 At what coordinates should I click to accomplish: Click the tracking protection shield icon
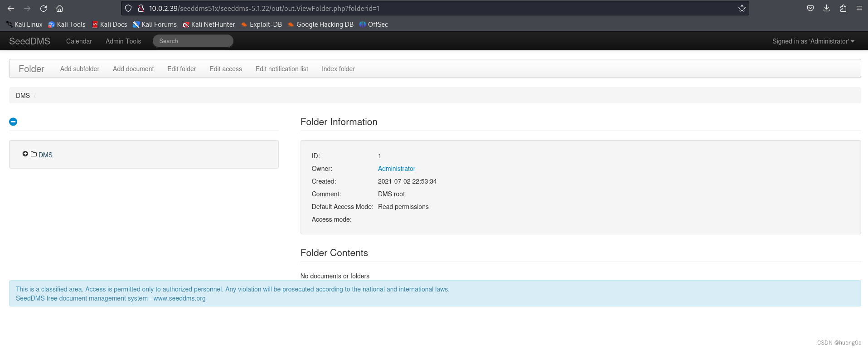pos(128,8)
